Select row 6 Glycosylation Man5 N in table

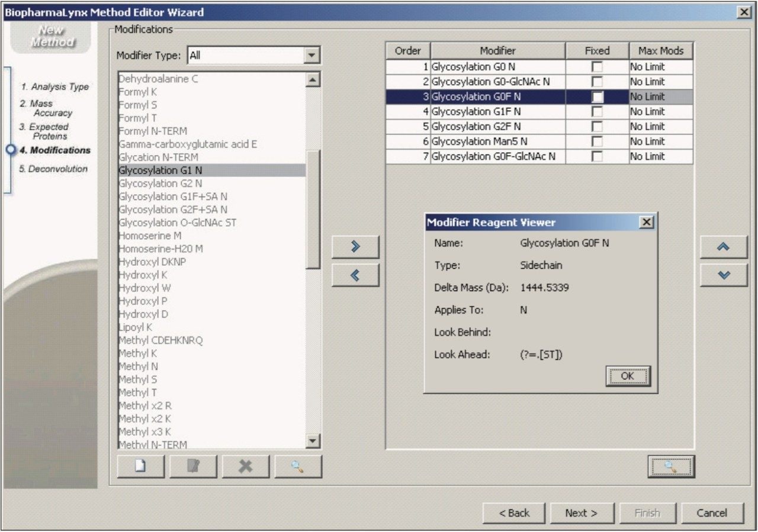pos(539,141)
